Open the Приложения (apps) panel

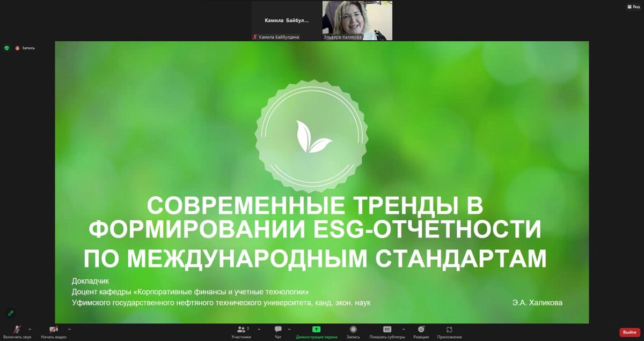450,331
